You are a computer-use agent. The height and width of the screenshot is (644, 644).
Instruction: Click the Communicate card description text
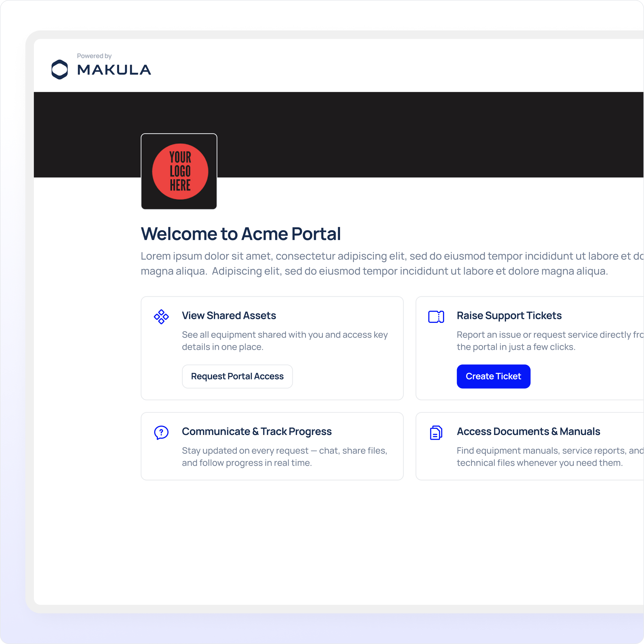click(284, 457)
